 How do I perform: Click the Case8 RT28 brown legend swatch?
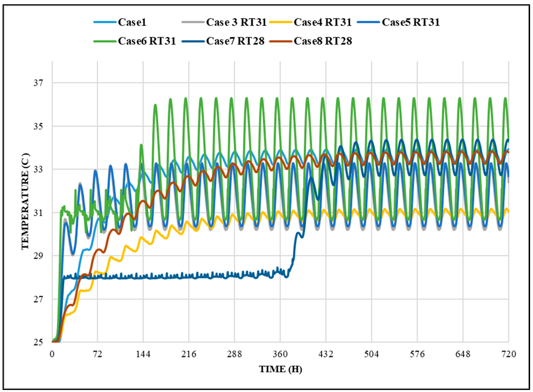pos(281,41)
